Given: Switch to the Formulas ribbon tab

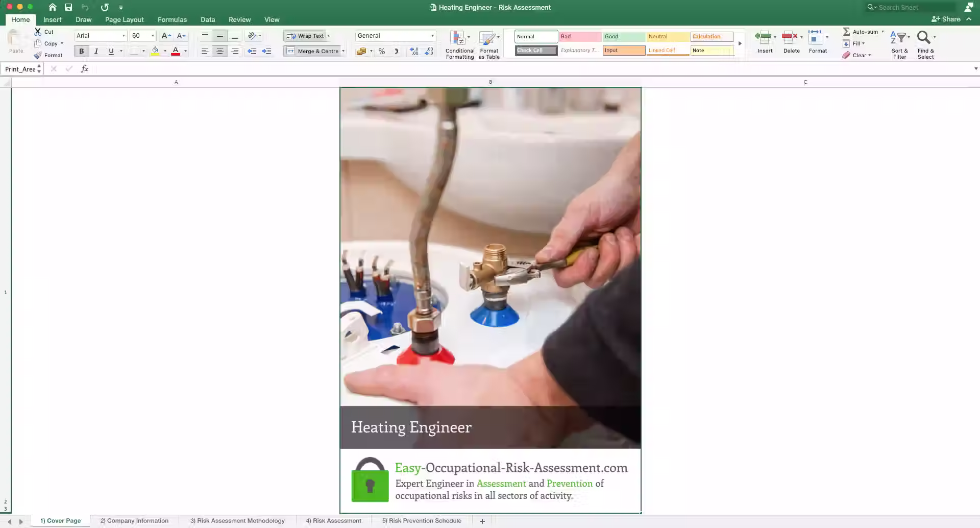Looking at the screenshot, I should click(172, 19).
